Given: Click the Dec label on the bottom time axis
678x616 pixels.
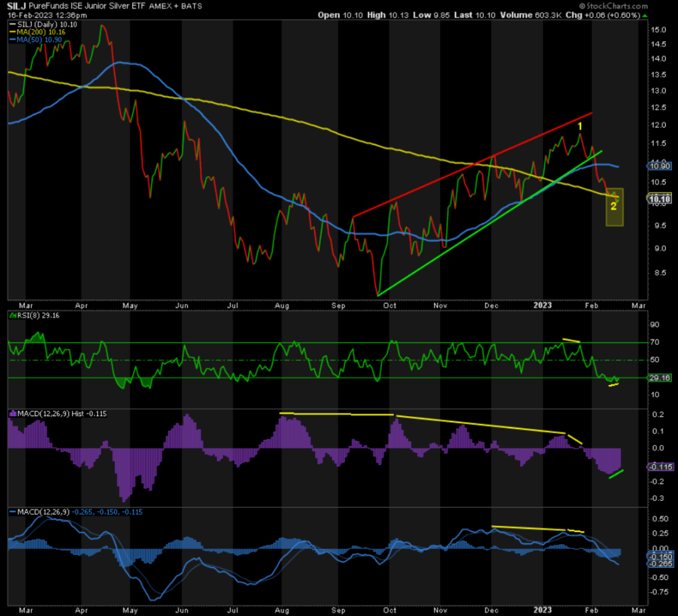Looking at the screenshot, I should tap(491, 611).
